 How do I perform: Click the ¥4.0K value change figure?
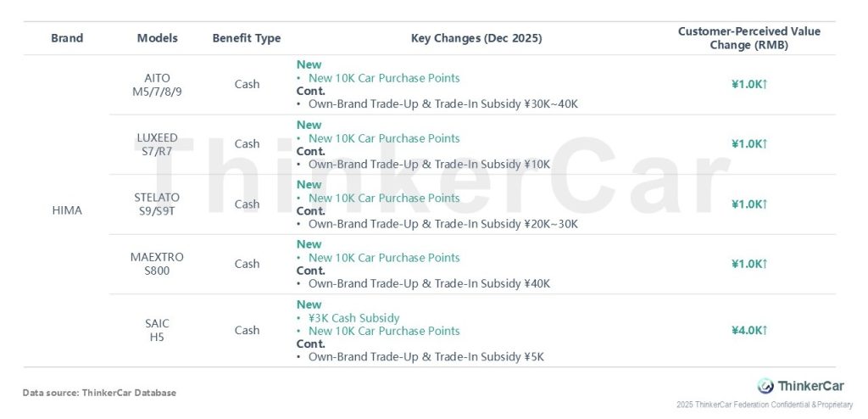[x=749, y=330]
